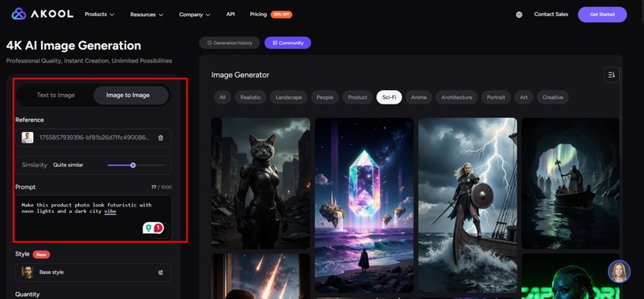The image size is (644, 299).
Task: Filter by Anime category
Action: [x=419, y=97]
